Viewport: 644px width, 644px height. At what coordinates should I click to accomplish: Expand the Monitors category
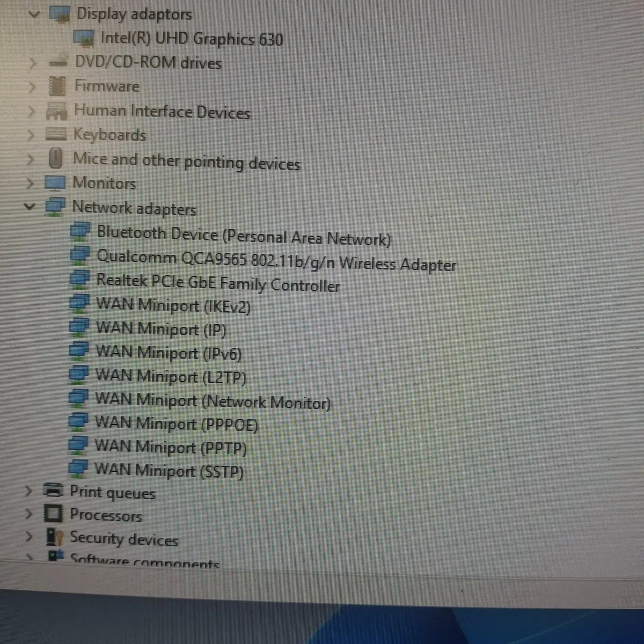[30, 184]
